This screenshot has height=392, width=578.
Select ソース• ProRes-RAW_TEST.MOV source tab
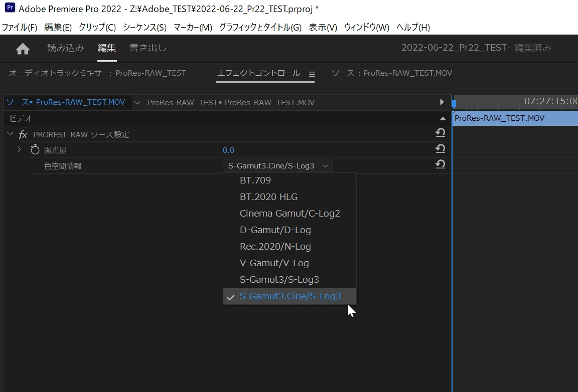[66, 102]
